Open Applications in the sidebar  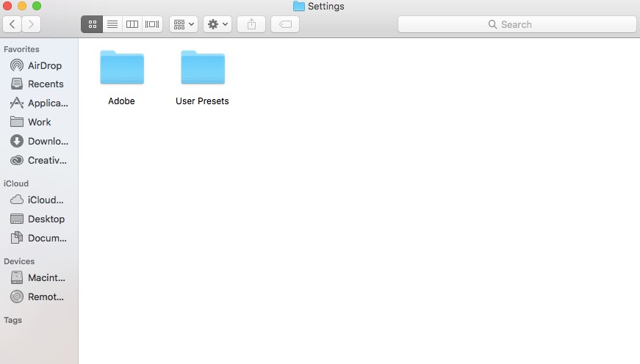[x=39, y=103]
